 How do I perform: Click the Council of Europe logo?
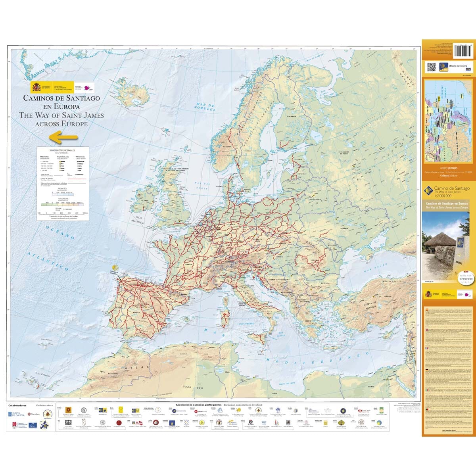(33, 425)
